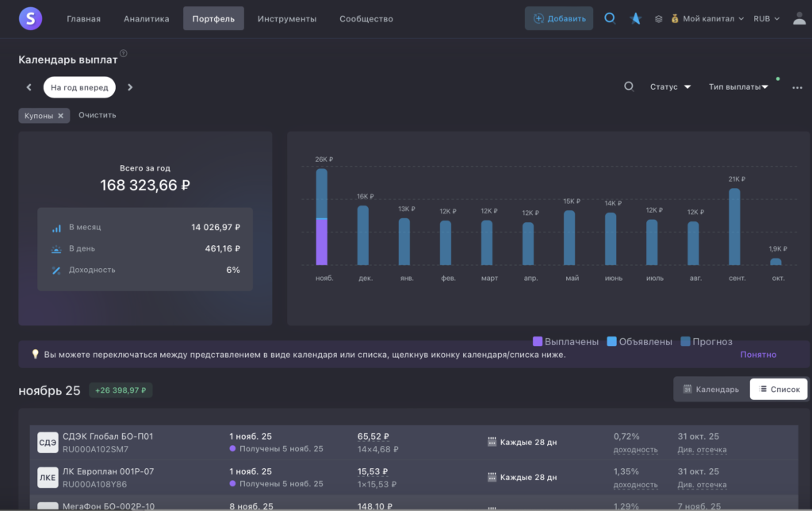Click the Доходность percent icon
The height and width of the screenshot is (511, 812).
point(56,270)
